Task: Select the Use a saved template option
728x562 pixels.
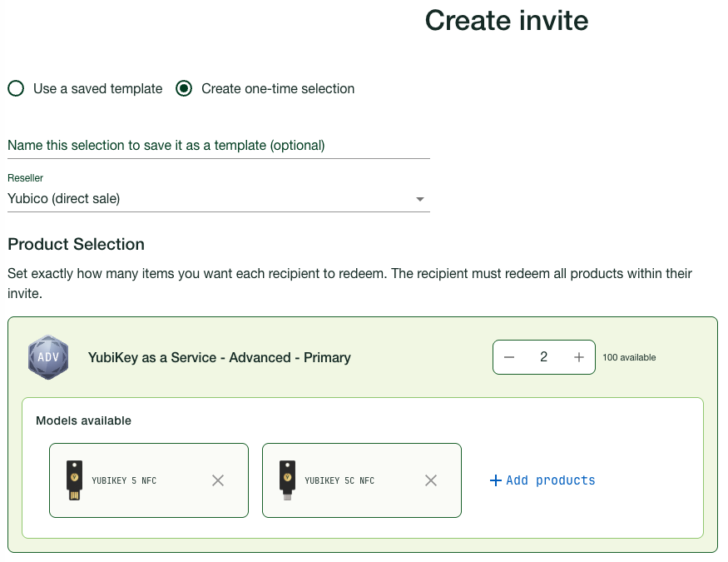Action: (x=16, y=88)
